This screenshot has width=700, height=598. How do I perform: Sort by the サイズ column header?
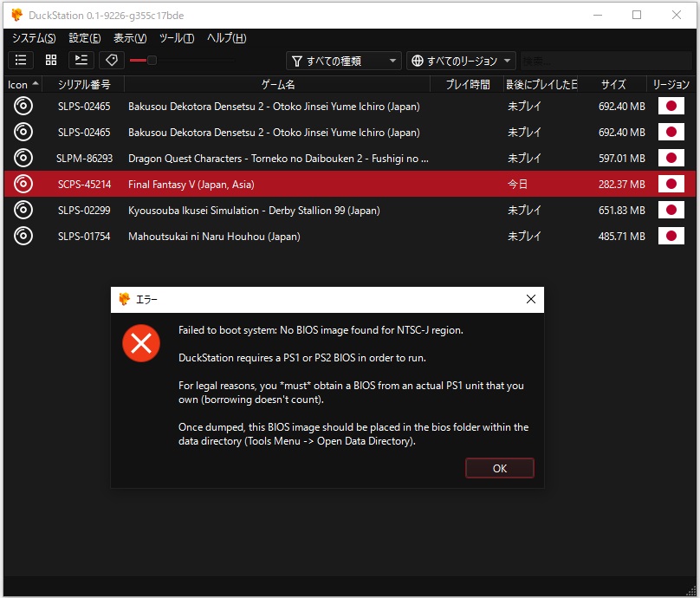click(x=613, y=84)
